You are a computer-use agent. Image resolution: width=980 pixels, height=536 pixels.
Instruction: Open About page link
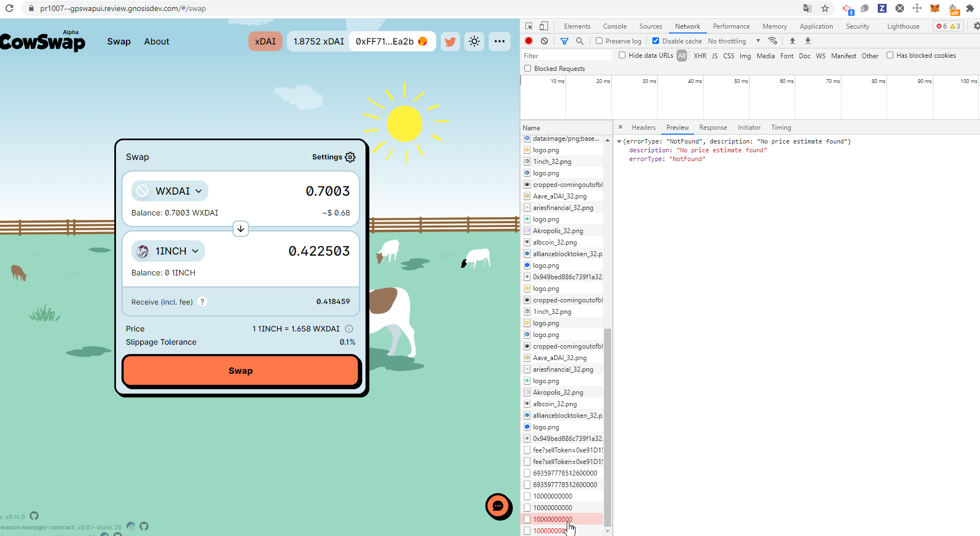(x=157, y=41)
